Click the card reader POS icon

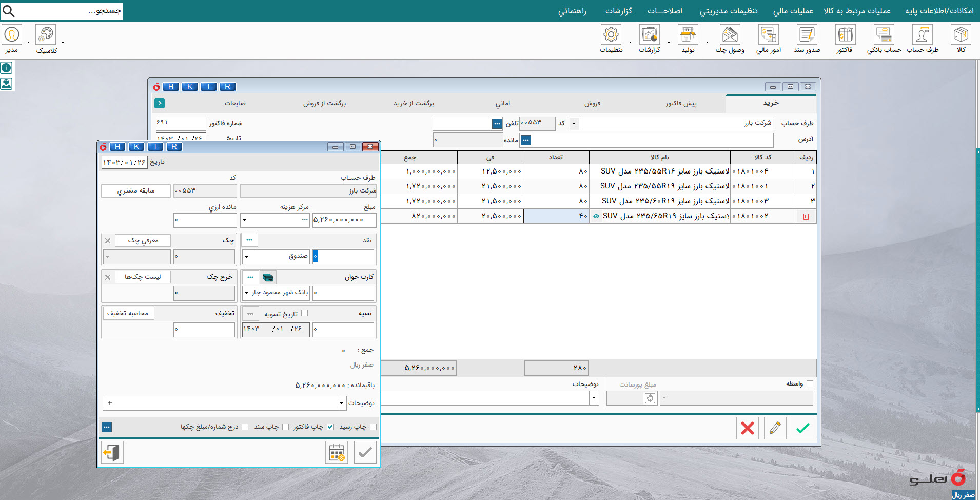(268, 277)
